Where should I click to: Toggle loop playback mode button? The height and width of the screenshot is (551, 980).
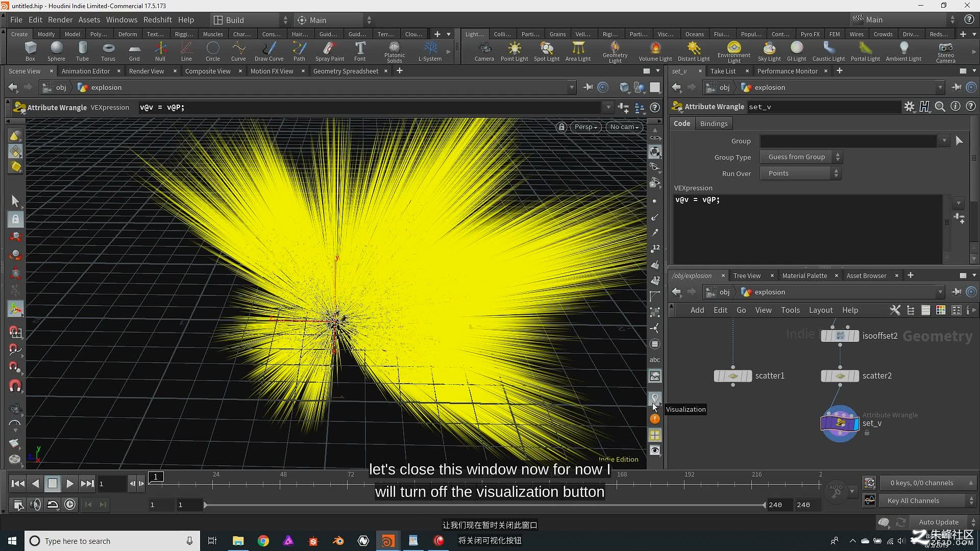[x=53, y=505]
